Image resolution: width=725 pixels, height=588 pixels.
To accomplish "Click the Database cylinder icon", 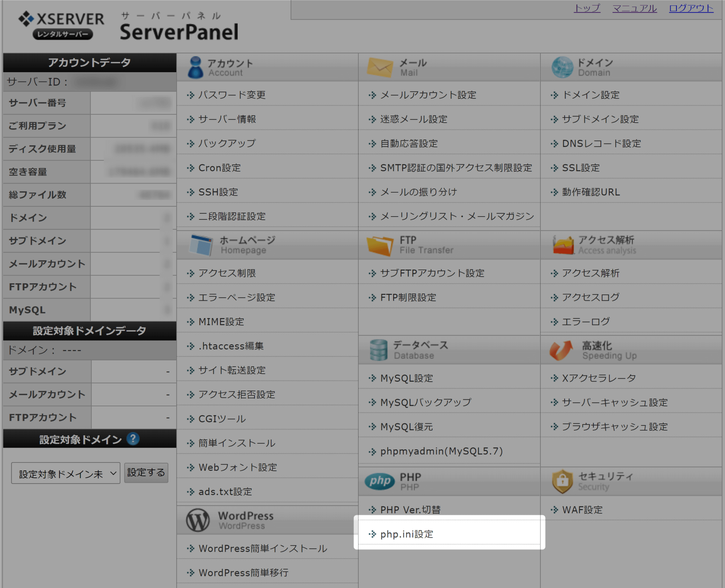I will coord(378,350).
